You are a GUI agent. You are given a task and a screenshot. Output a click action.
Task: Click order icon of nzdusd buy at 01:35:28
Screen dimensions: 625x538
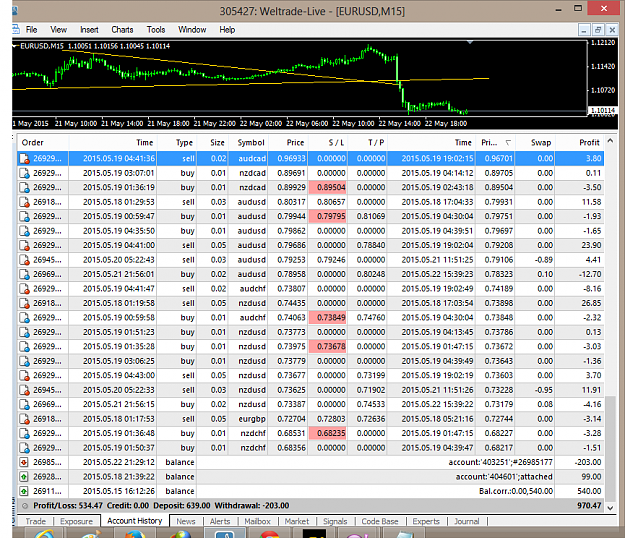pos(25,347)
